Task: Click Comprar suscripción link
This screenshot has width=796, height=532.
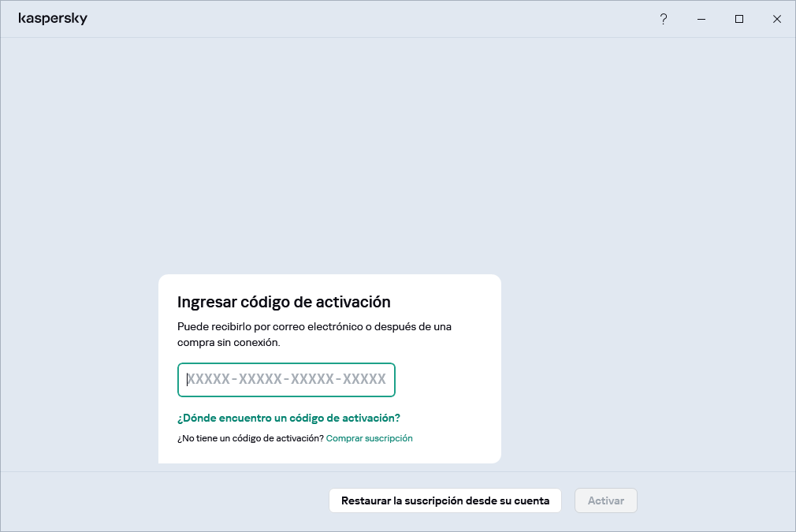Action: coord(369,438)
